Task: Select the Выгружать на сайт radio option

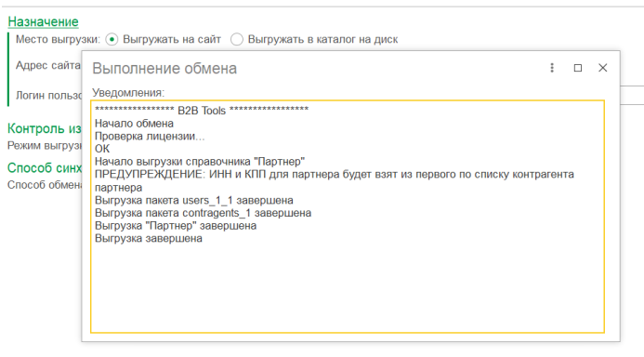Action: 112,39
